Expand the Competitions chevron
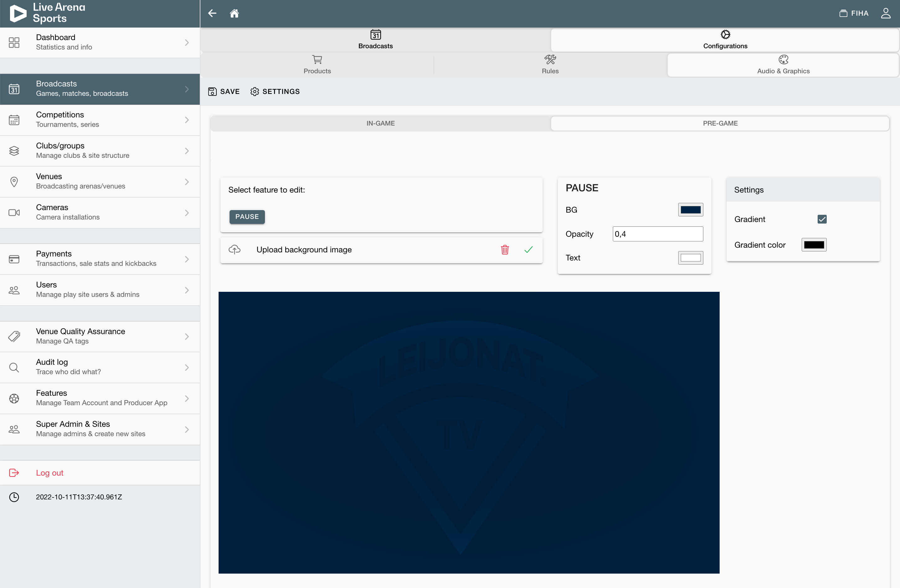 point(187,120)
